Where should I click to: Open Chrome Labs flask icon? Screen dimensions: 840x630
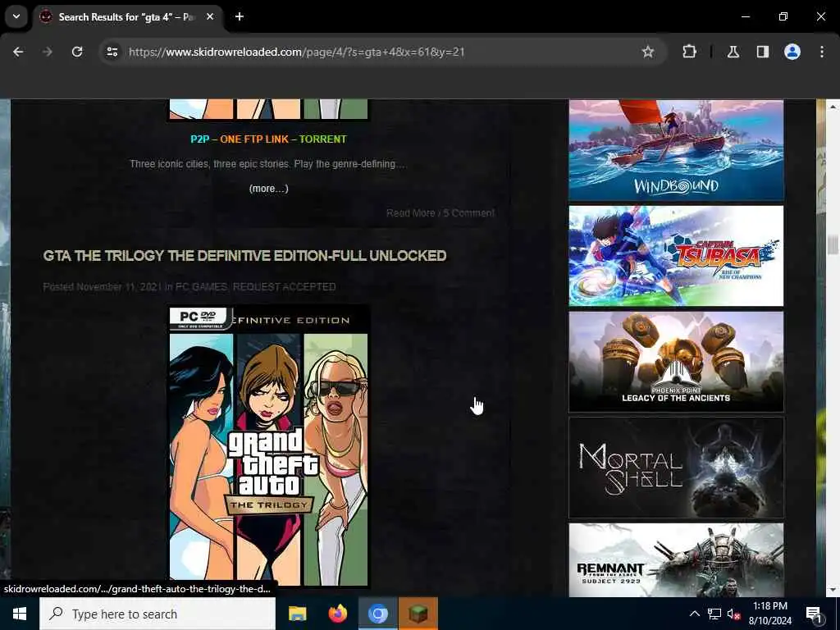click(x=733, y=52)
